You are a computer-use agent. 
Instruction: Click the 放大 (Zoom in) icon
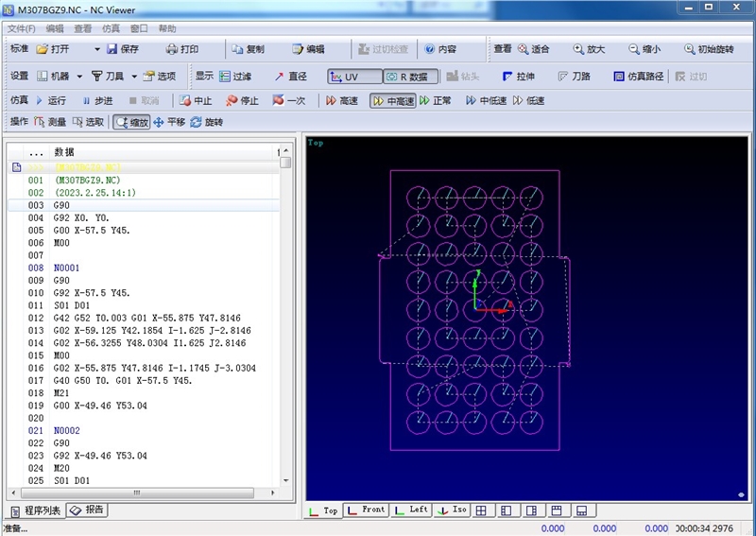click(x=588, y=49)
